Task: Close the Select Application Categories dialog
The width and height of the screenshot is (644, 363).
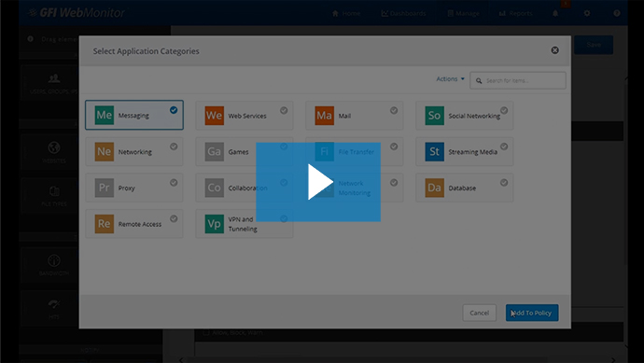Action: click(555, 50)
